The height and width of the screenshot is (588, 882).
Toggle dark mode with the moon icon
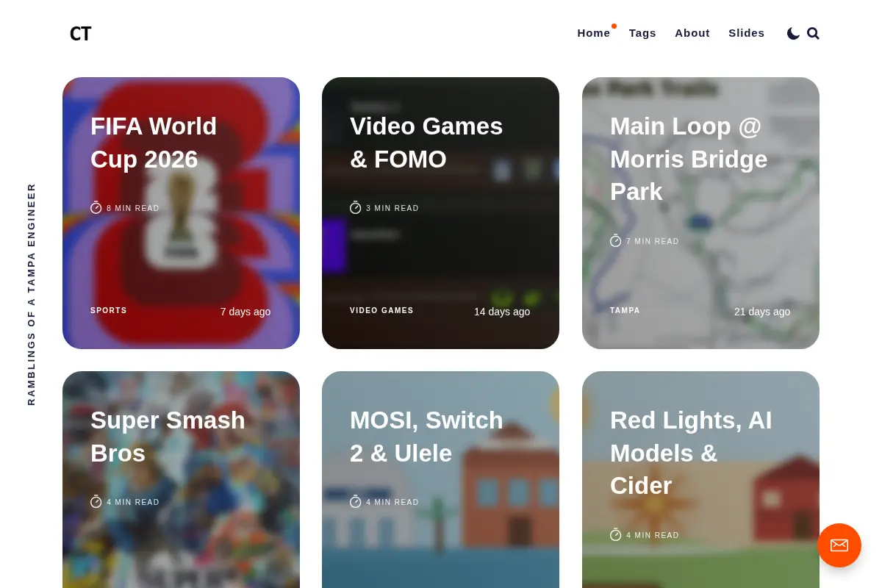(793, 33)
